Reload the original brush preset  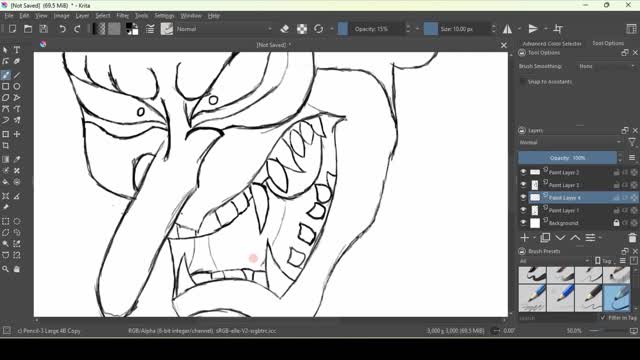(318, 29)
